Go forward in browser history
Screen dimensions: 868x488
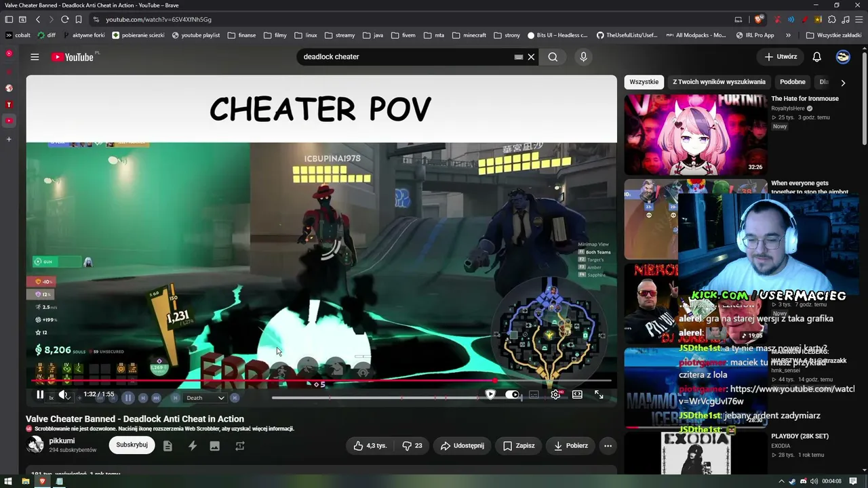(x=50, y=20)
